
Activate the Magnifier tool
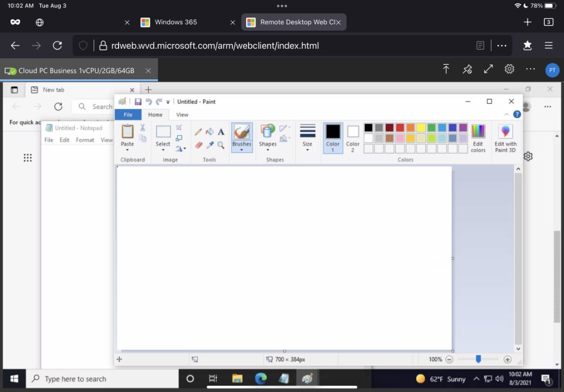coord(221,145)
